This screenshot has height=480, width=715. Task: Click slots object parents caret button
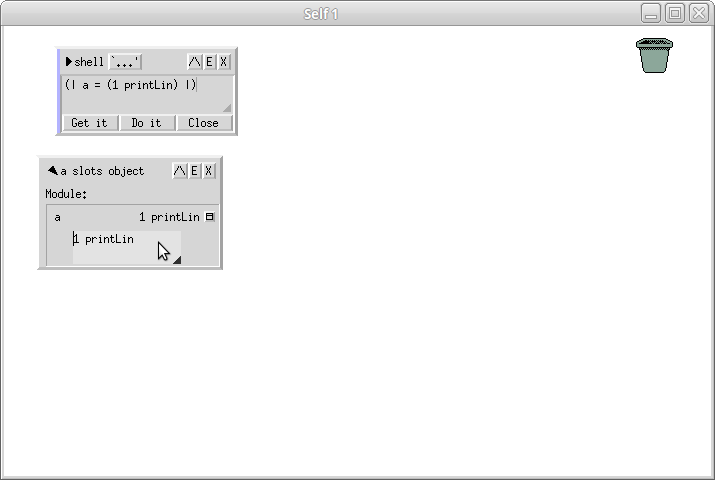(x=180, y=171)
